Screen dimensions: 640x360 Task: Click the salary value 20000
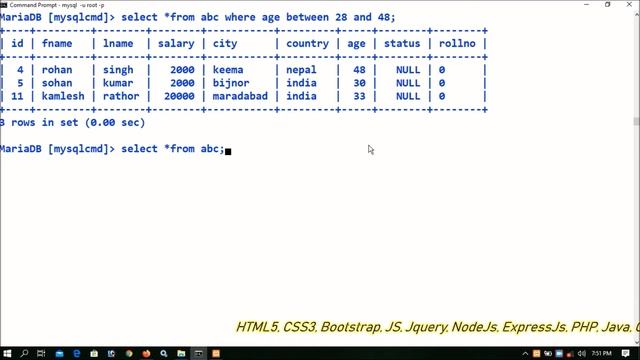(179, 96)
